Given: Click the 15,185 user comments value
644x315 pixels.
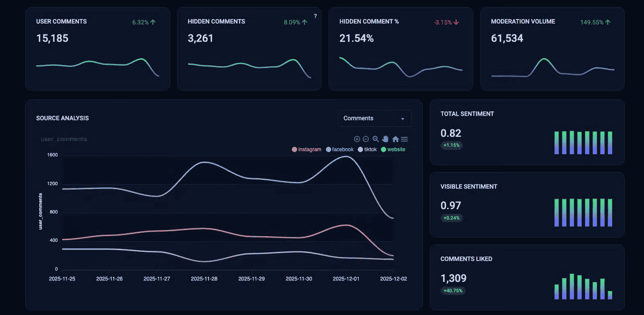Looking at the screenshot, I should pos(52,38).
